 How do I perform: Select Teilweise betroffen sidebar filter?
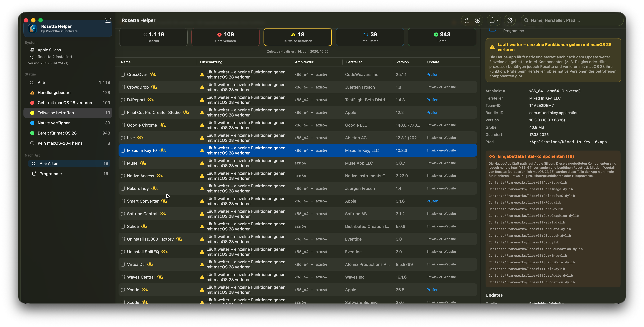(68, 113)
